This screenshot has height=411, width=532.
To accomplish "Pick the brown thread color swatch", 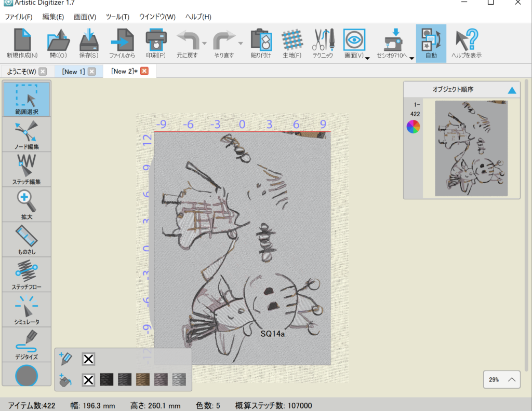I will pyautogui.click(x=143, y=380).
